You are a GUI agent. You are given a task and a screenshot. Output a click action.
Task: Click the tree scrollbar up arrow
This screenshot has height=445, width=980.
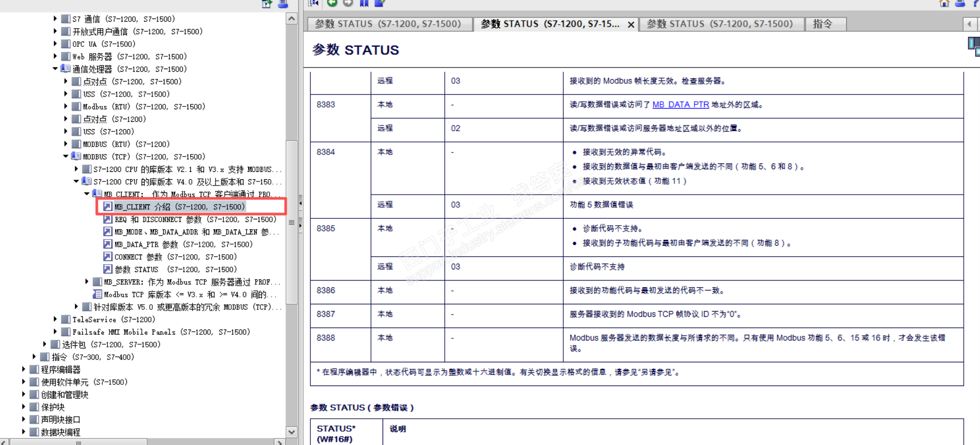(x=292, y=18)
